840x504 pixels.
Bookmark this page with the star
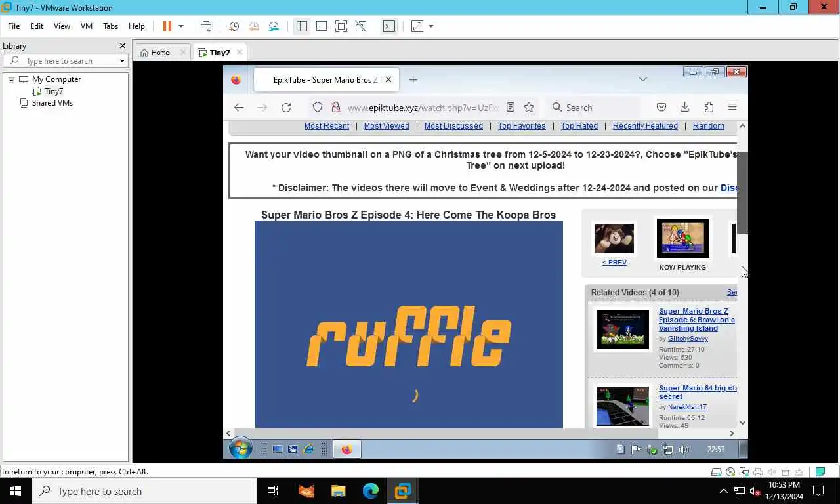[x=529, y=108]
